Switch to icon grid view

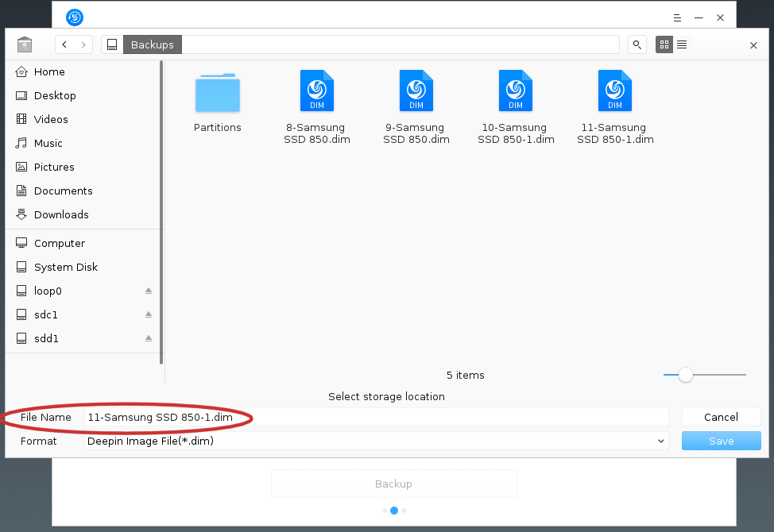tap(664, 45)
